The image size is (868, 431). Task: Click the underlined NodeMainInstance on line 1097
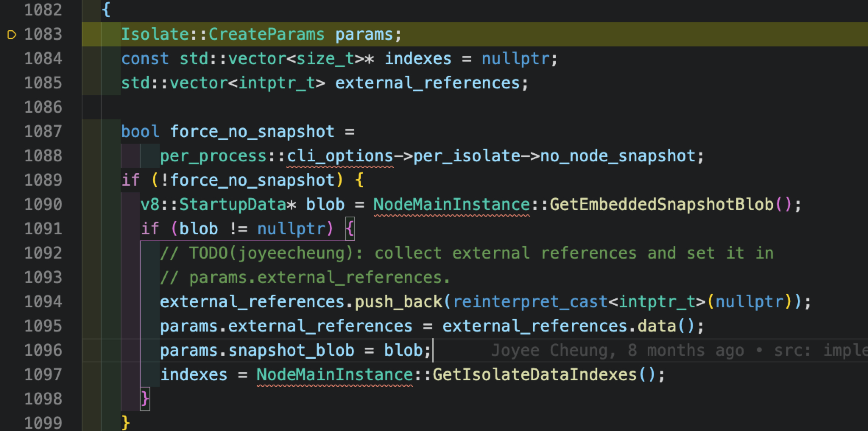[335, 375]
